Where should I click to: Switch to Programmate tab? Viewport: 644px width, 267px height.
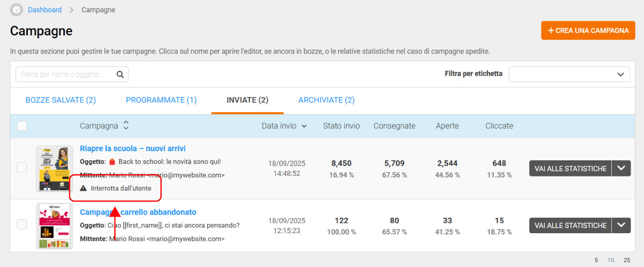coord(161,100)
